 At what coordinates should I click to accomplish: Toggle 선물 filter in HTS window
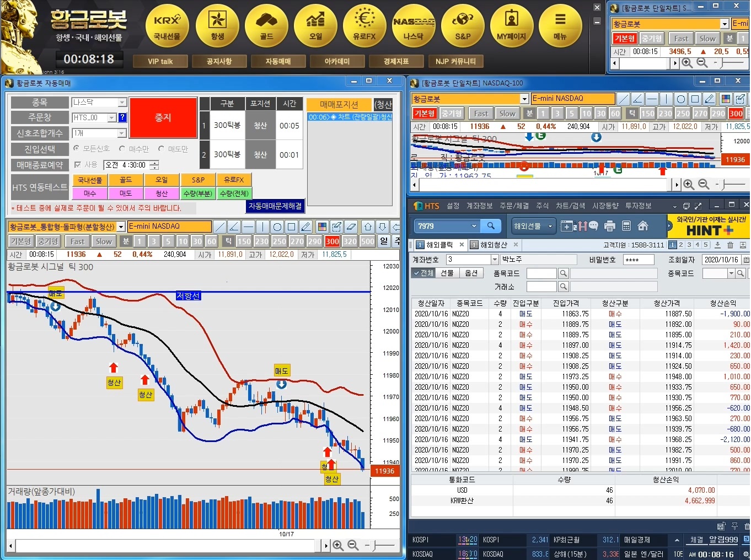click(447, 273)
